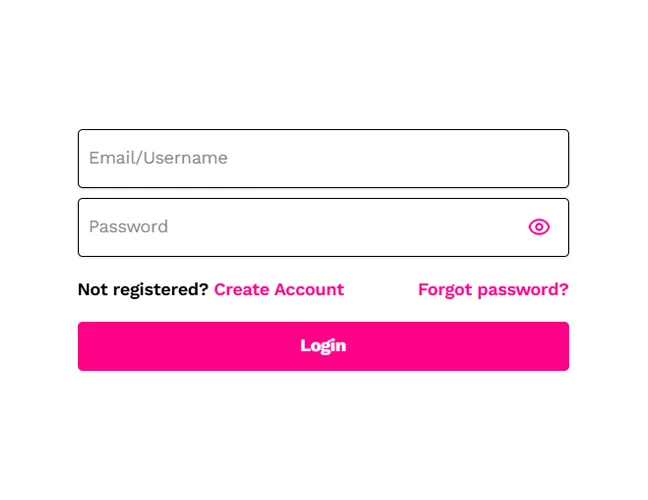The image size is (648, 500).
Task: Click the Email/Username placeholder text
Action: 158,158
